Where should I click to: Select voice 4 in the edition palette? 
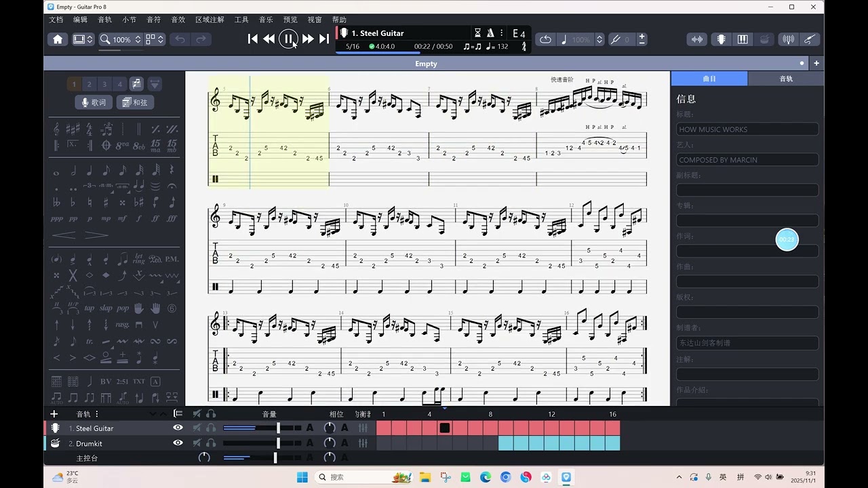pyautogui.click(x=120, y=84)
